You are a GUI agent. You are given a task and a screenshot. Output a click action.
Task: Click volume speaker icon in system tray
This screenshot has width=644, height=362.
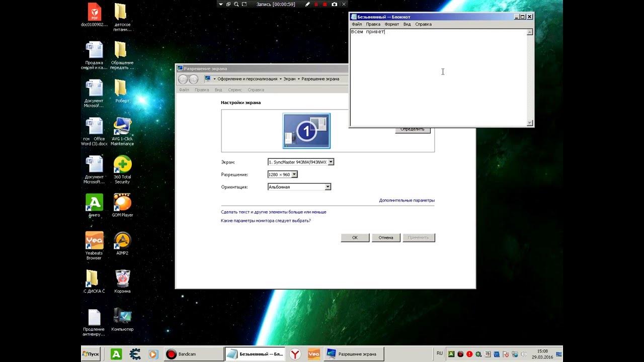coord(523,354)
